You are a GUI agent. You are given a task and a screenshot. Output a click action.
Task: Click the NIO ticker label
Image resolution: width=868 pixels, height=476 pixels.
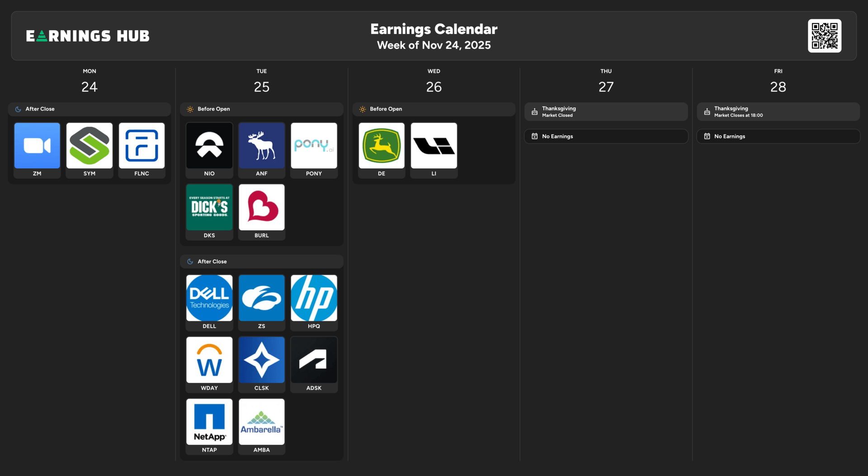[209, 174]
